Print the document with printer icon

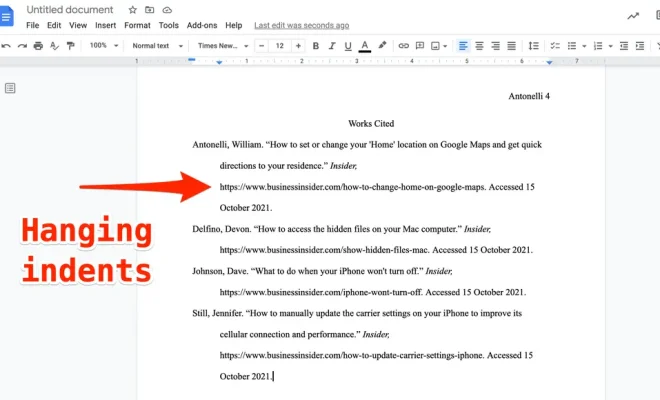(x=38, y=46)
